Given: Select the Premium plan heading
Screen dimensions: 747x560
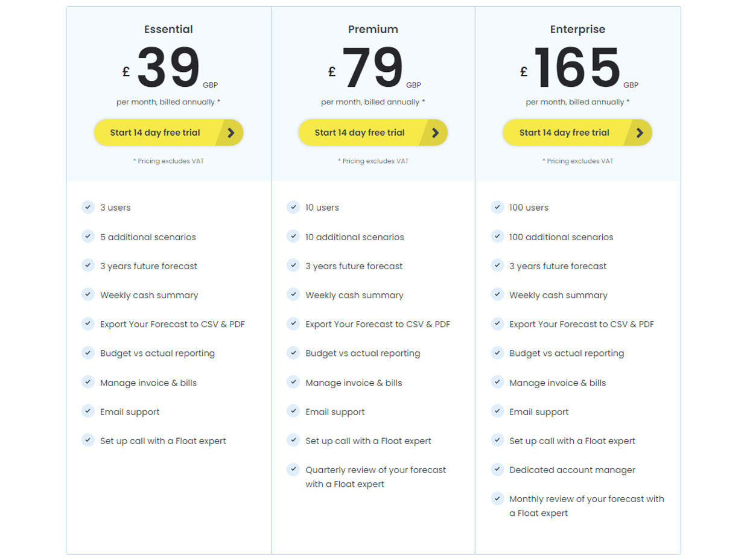Looking at the screenshot, I should point(373,29).
